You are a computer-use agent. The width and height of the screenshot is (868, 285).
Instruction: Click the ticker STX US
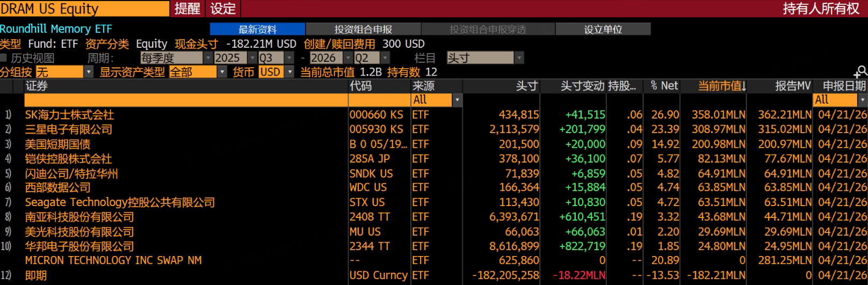coord(367,202)
